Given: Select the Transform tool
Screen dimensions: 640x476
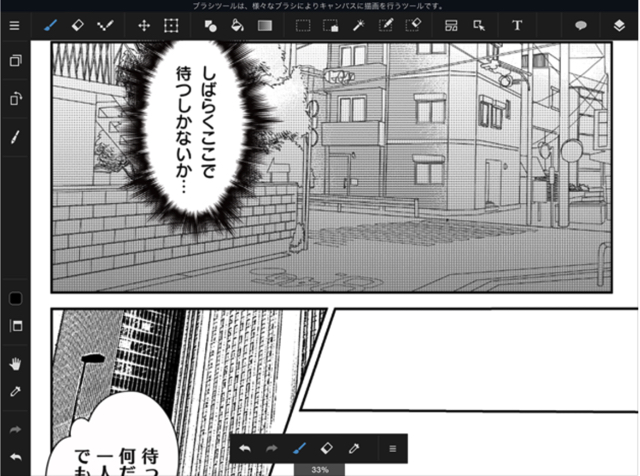Looking at the screenshot, I should click(171, 25).
